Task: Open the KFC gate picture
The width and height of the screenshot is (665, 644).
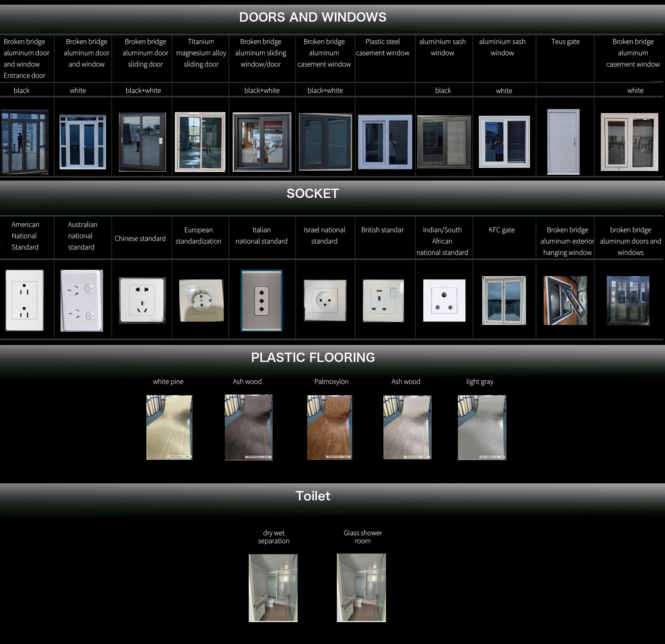Action: pyautogui.click(x=504, y=300)
